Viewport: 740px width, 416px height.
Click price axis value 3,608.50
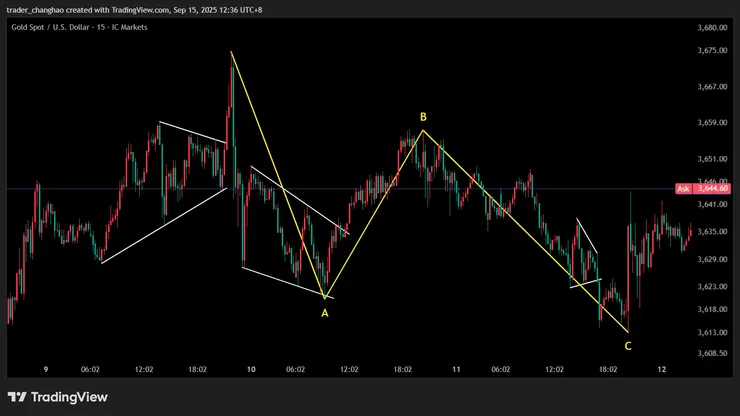tap(712, 353)
